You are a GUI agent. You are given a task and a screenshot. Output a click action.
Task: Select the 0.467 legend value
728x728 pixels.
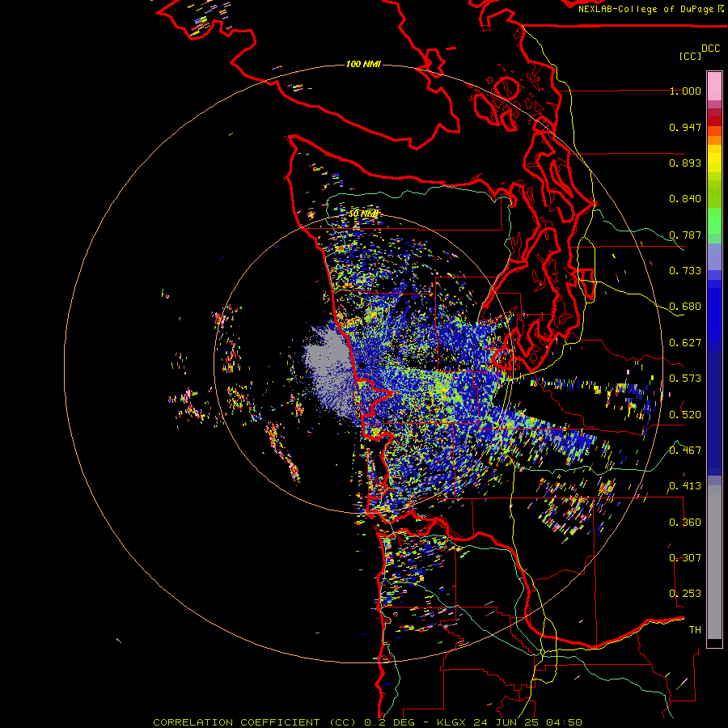[685, 450]
